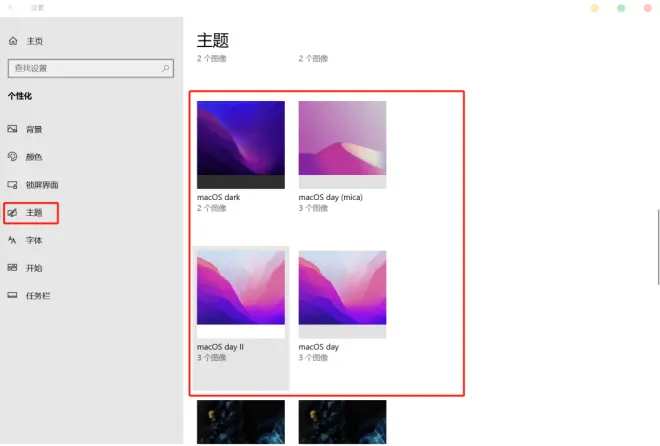This screenshot has height=446, width=660.
Task: Open 字体 settings page
Action: 34,240
